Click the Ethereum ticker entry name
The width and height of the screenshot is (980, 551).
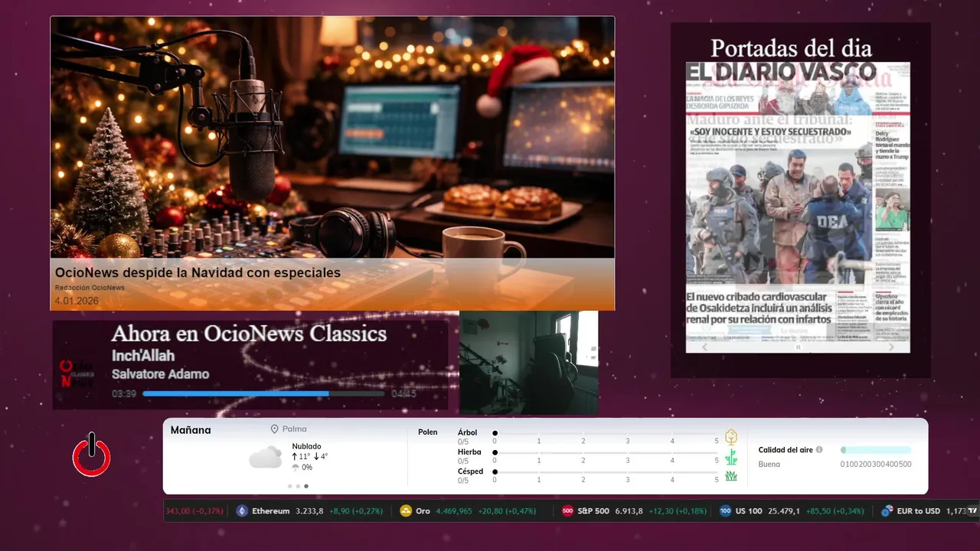271,511
